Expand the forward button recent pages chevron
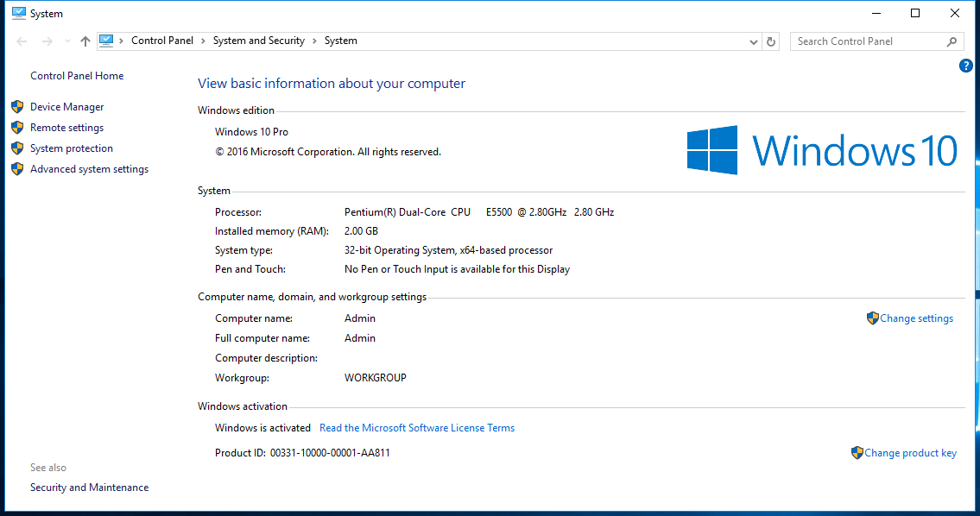This screenshot has height=516, width=980. click(66, 41)
